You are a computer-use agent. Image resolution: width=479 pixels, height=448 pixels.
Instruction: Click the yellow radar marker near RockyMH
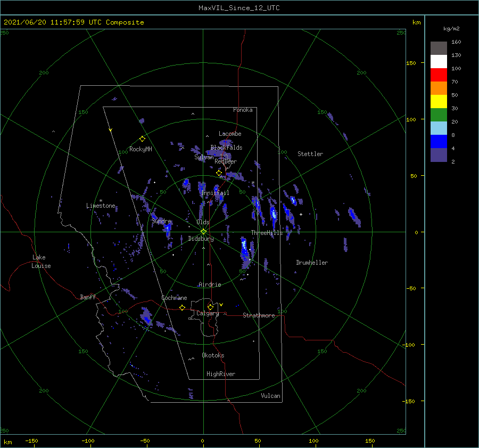(142, 139)
